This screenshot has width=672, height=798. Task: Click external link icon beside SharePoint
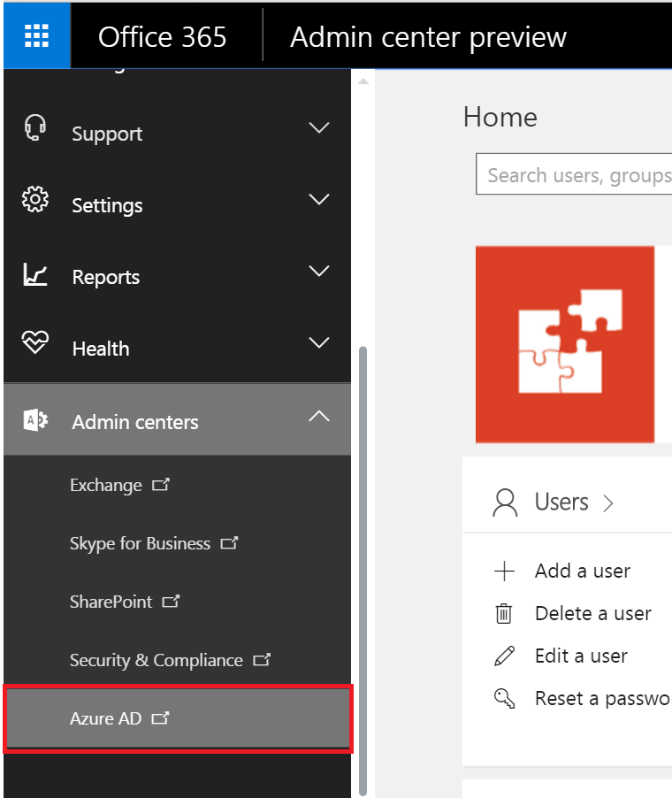tap(171, 602)
